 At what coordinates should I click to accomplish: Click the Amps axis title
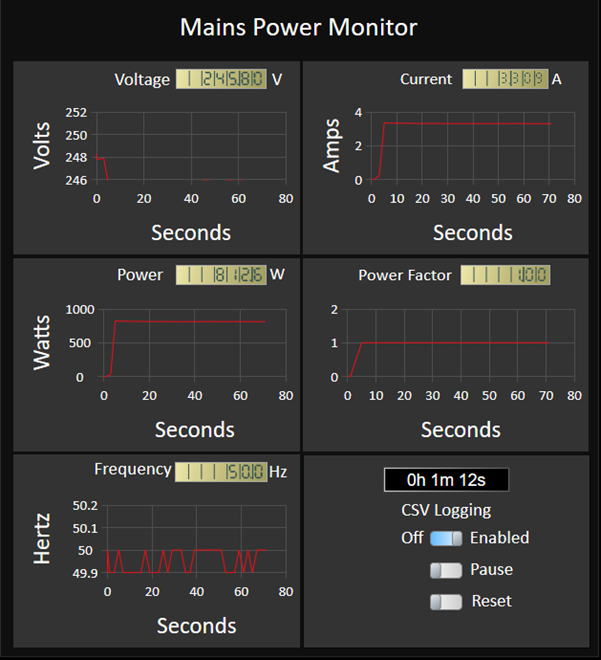332,146
